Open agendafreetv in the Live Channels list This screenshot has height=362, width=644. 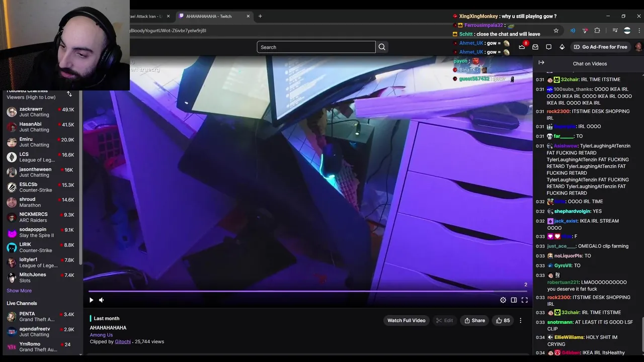click(x=41, y=332)
